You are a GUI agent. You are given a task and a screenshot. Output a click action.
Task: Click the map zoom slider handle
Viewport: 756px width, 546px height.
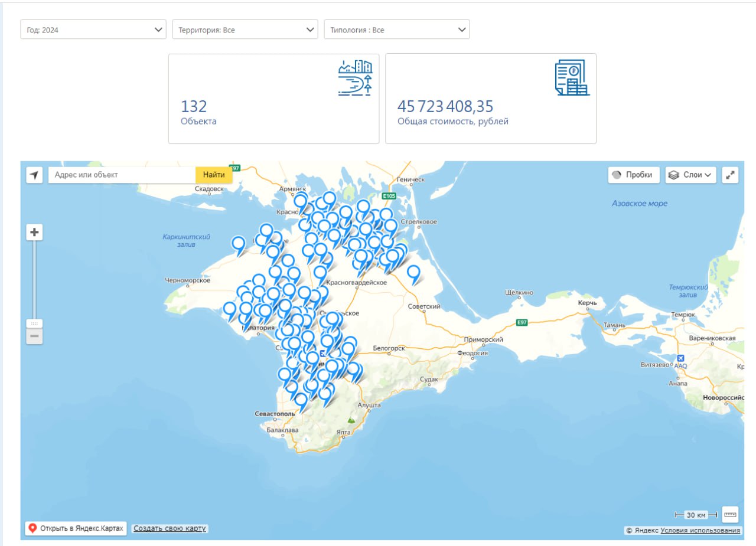tap(34, 323)
